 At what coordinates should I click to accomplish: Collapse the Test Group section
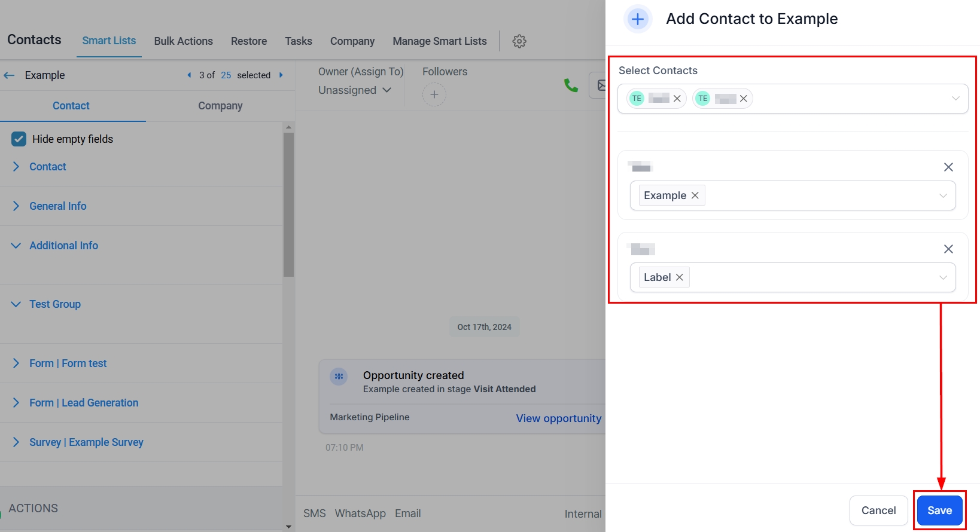coord(54,304)
